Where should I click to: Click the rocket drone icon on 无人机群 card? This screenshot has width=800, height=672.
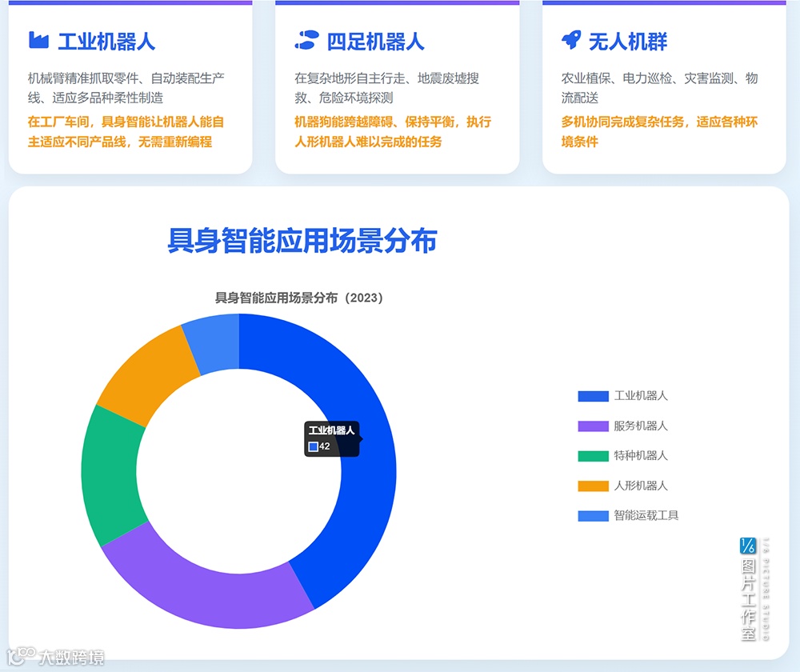click(571, 38)
